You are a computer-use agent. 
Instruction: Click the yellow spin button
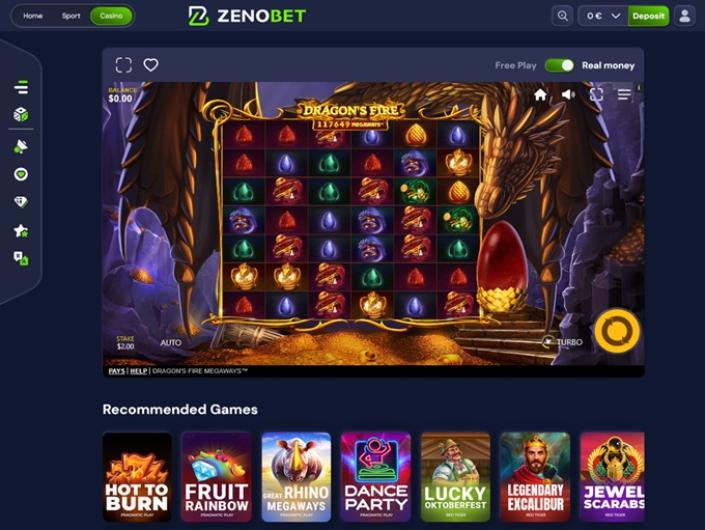(617, 331)
